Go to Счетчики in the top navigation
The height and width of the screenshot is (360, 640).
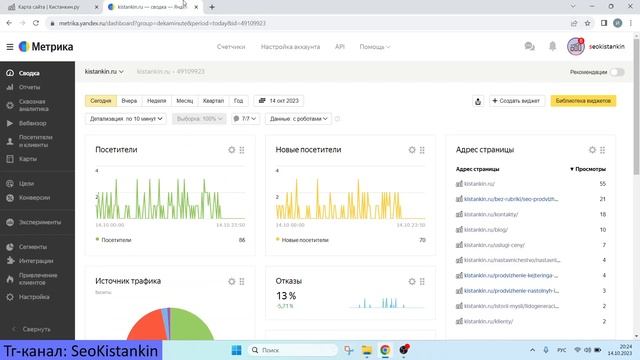click(231, 47)
